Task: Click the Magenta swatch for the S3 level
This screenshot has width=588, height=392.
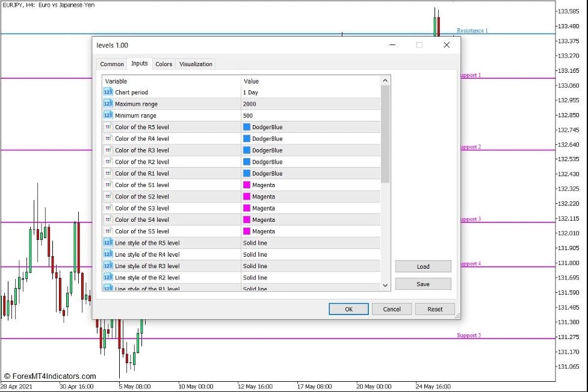Action: [246, 207]
